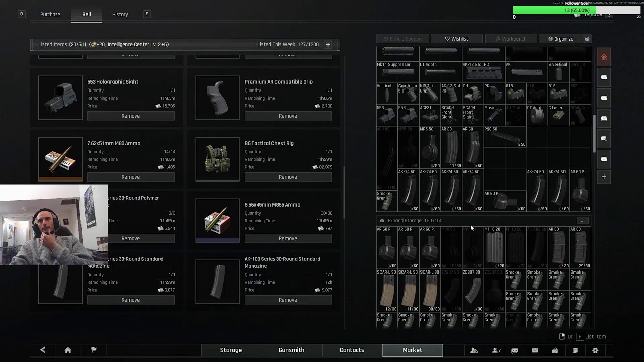Image resolution: width=644 pixels, height=362 pixels.
Task: Select the PK sight item
Action: click(494, 94)
